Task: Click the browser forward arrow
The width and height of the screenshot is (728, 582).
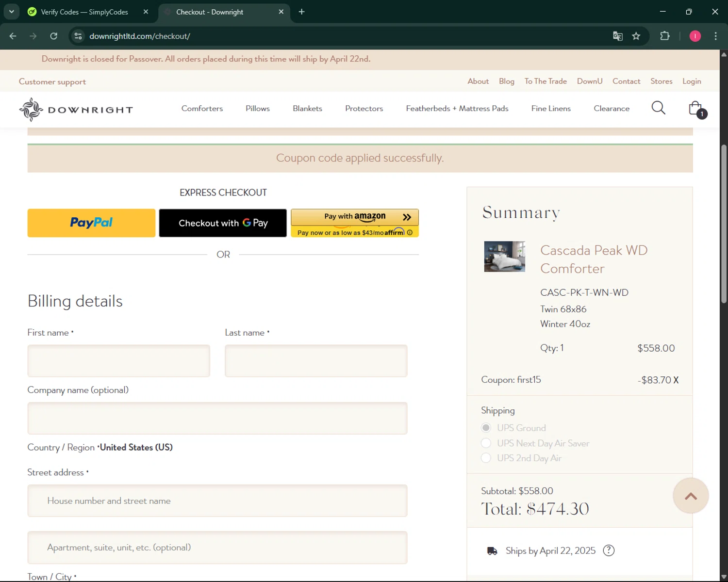Action: [33, 36]
